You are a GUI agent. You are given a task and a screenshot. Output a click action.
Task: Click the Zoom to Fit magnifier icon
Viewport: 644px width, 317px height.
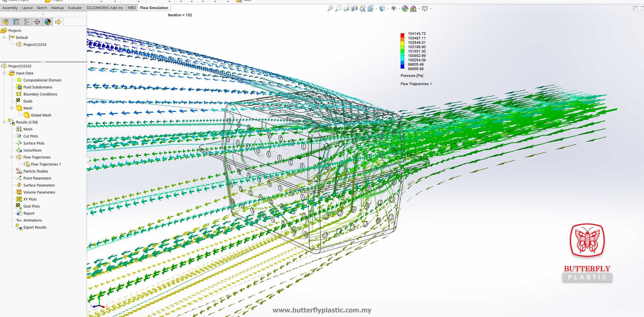330,9
